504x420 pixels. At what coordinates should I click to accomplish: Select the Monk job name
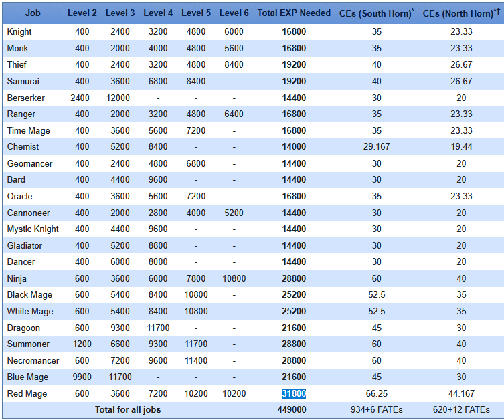17,48
